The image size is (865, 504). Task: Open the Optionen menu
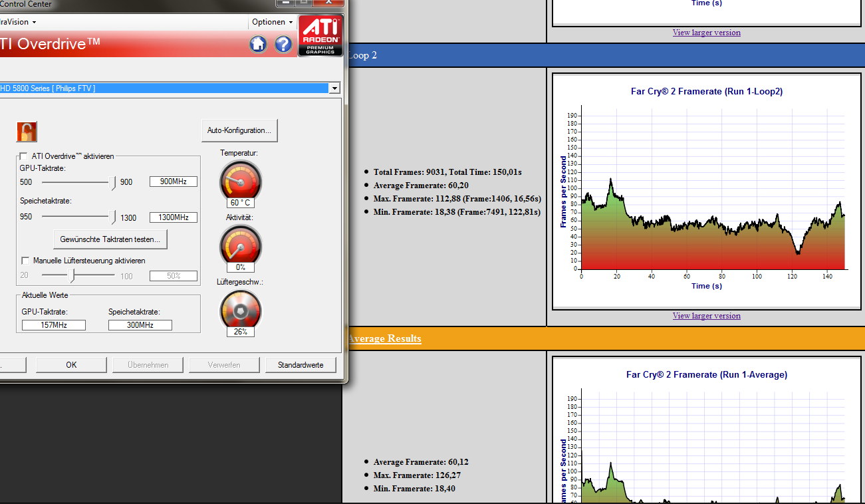point(273,22)
